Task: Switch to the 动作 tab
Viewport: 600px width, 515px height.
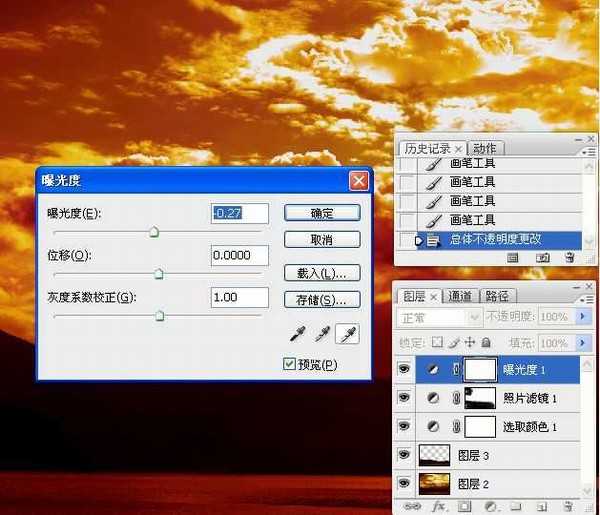Action: (x=484, y=148)
